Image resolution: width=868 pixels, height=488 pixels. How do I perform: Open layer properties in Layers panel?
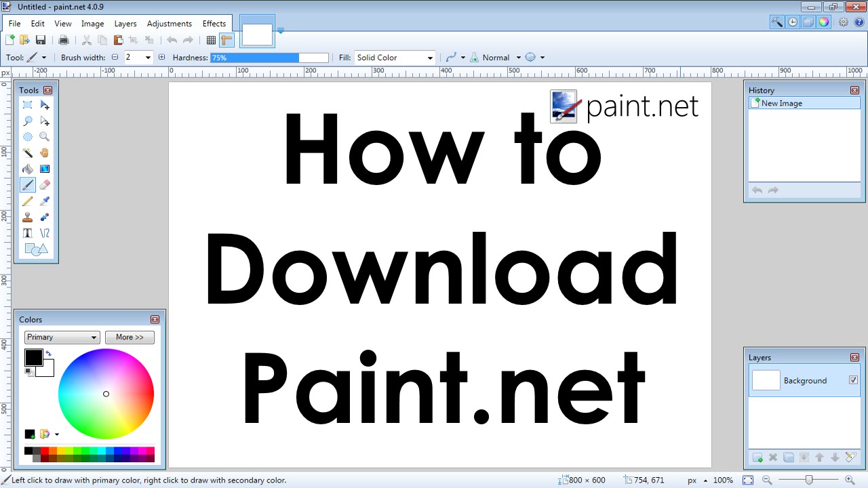coord(850,457)
